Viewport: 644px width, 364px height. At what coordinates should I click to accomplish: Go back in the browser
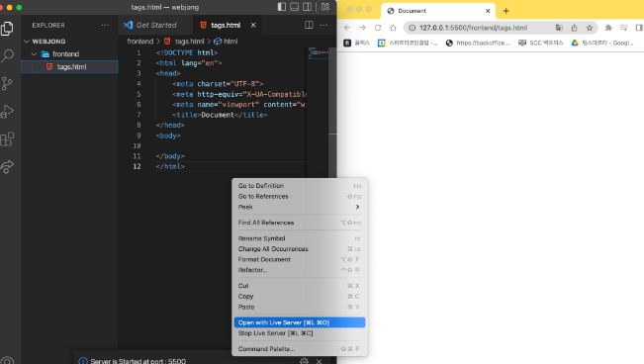point(347,28)
